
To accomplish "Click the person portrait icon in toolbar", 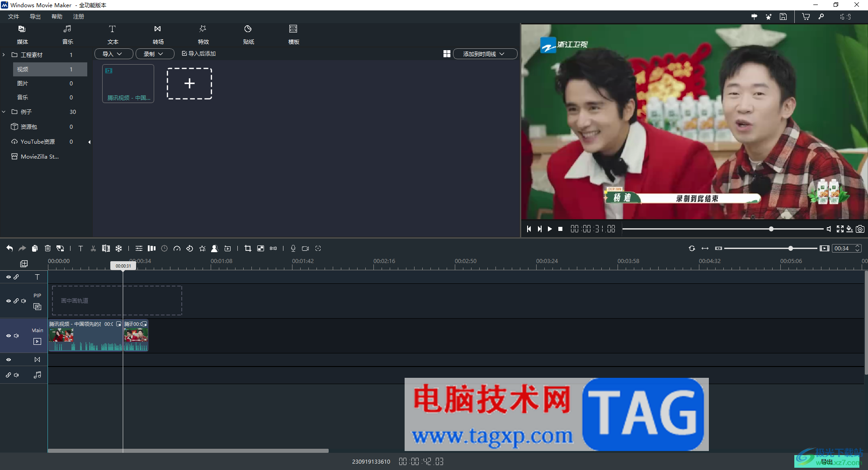I will point(215,248).
